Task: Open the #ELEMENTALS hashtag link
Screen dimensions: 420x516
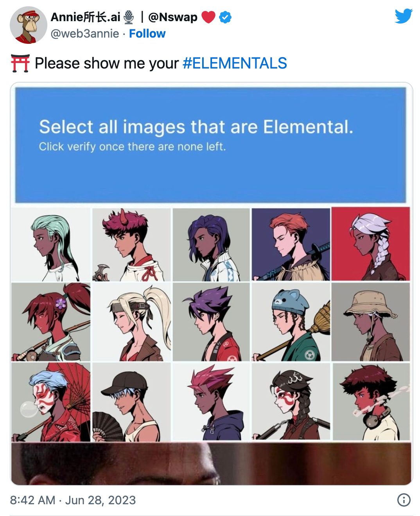Action: 235,63
